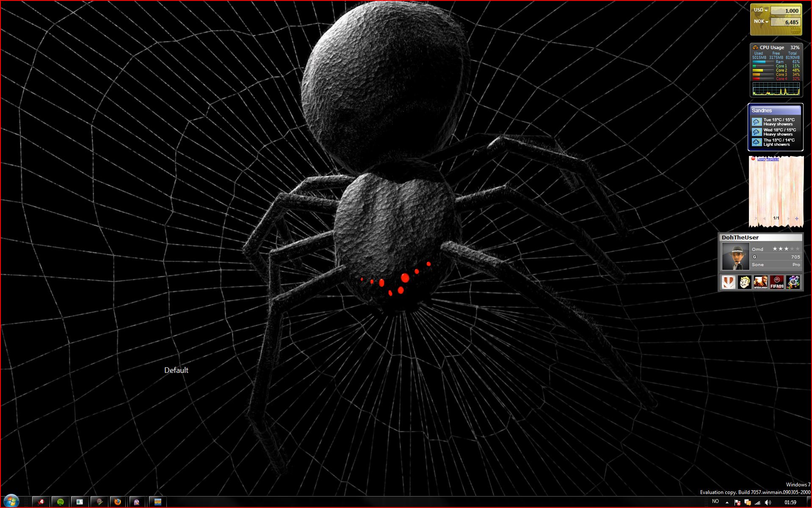This screenshot has height=508, width=812.
Task: Click the CPU Usage gadget title icon
Action: point(755,47)
